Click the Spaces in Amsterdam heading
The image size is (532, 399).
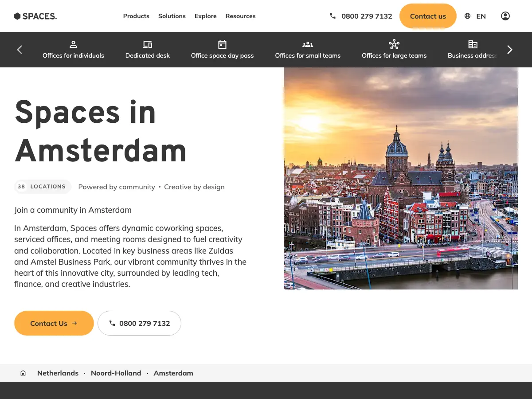(101, 132)
